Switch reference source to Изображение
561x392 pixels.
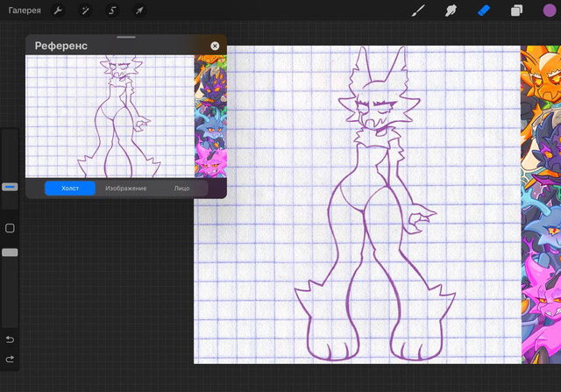[x=126, y=189]
